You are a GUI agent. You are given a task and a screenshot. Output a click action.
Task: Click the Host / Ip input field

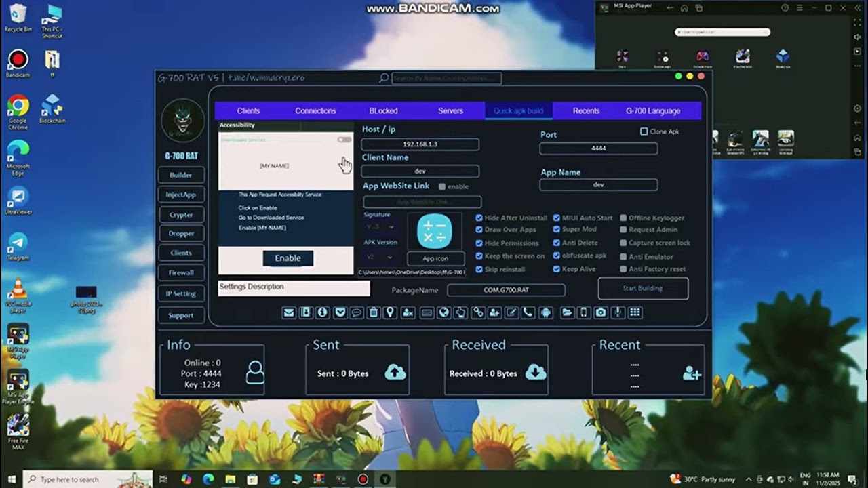click(x=420, y=144)
